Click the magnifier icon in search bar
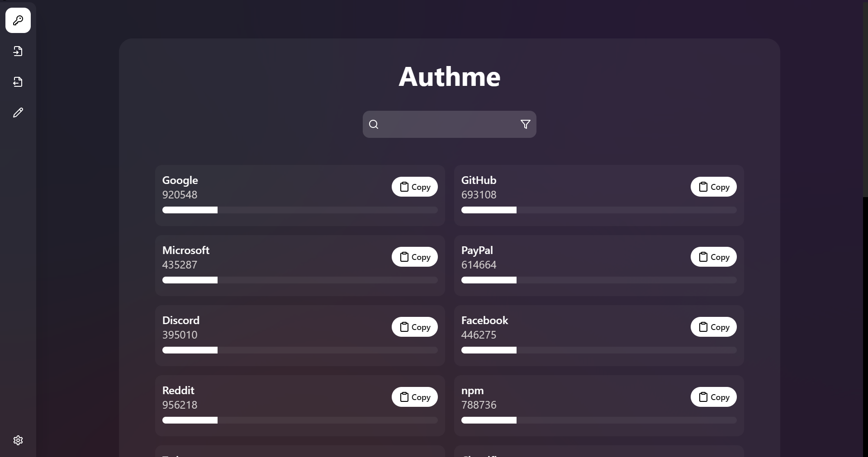 tap(374, 124)
